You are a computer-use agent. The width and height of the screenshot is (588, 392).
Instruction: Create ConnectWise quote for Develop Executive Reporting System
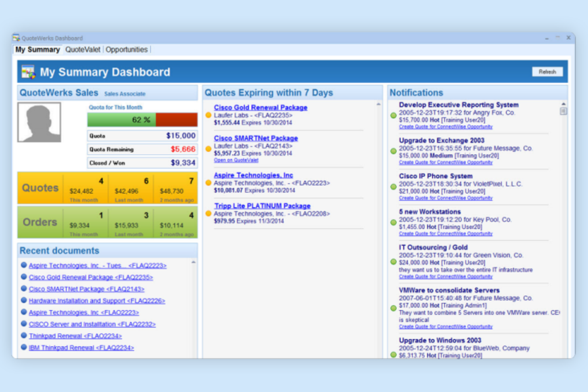[x=446, y=127]
